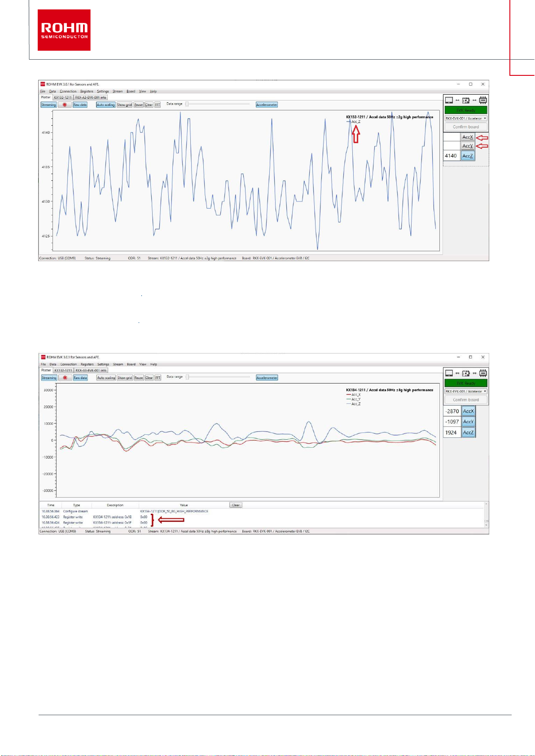The width and height of the screenshot is (535, 756).
Task: Click Pause in the lower window's toolbar
Action: coord(139,378)
